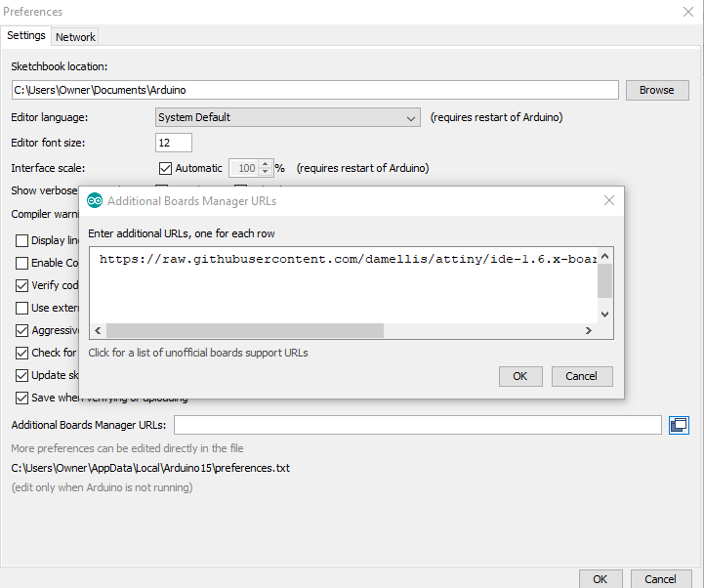704x588 pixels.
Task: Open the unofficial boards support URLs list link
Action: [x=198, y=353]
